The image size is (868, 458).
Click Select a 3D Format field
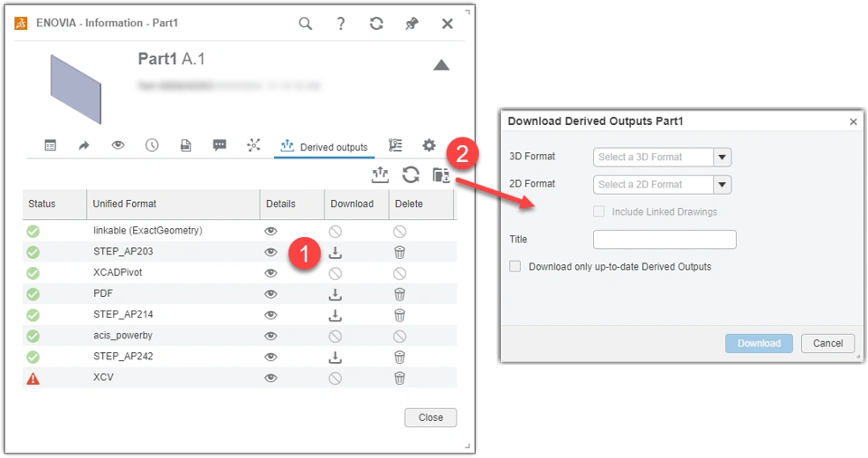[x=653, y=157]
